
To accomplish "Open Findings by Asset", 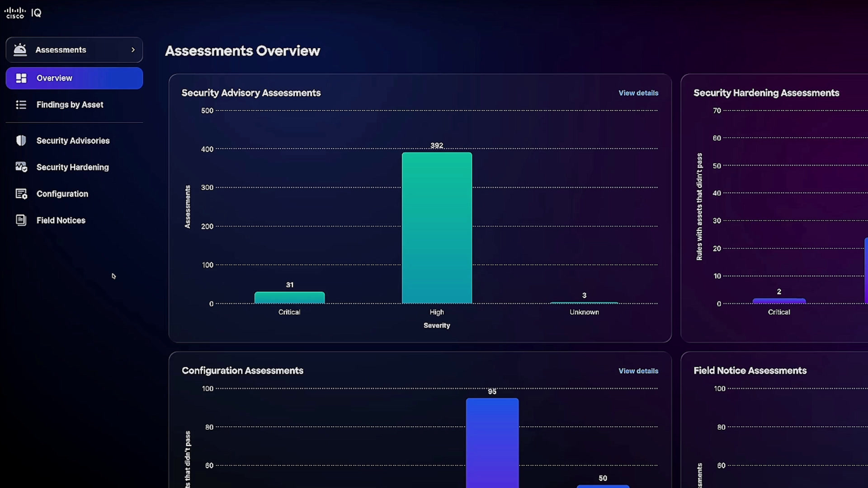I will pyautogui.click(x=74, y=105).
